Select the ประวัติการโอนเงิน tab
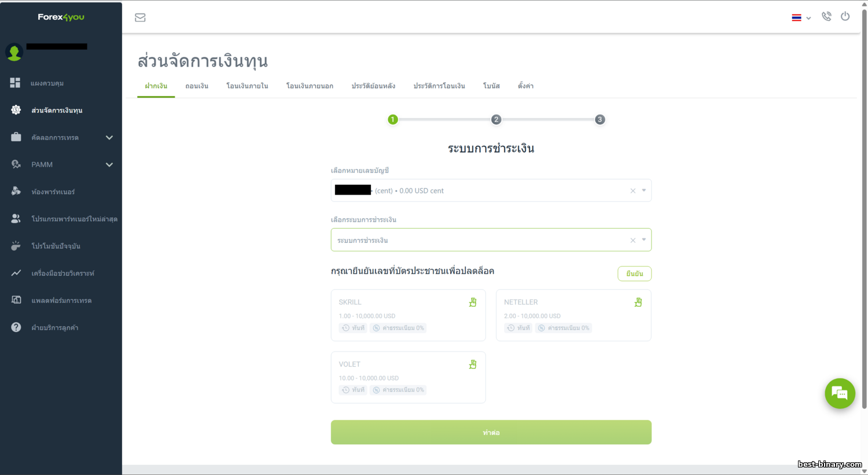The image size is (868, 475). [x=439, y=86]
